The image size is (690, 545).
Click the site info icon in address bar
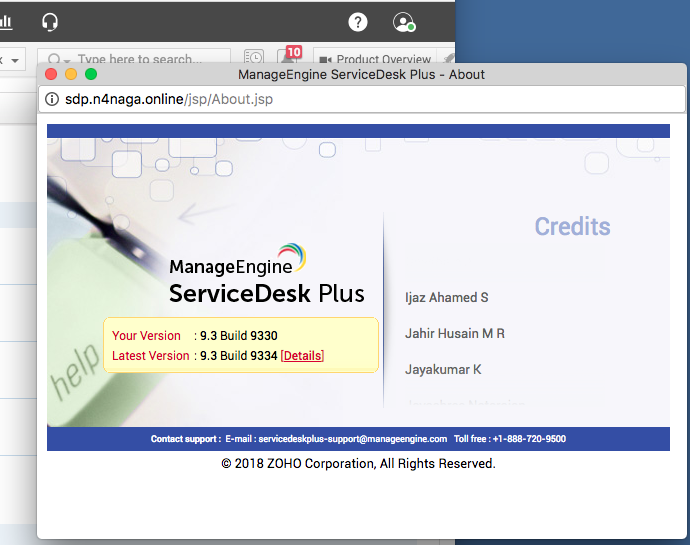[52, 99]
